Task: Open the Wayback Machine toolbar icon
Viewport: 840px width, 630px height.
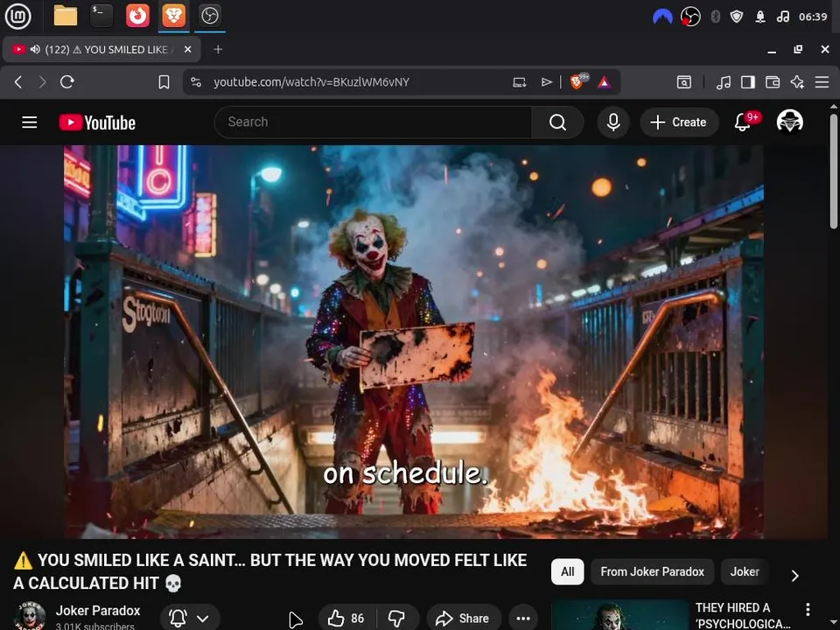Action: 684,82
